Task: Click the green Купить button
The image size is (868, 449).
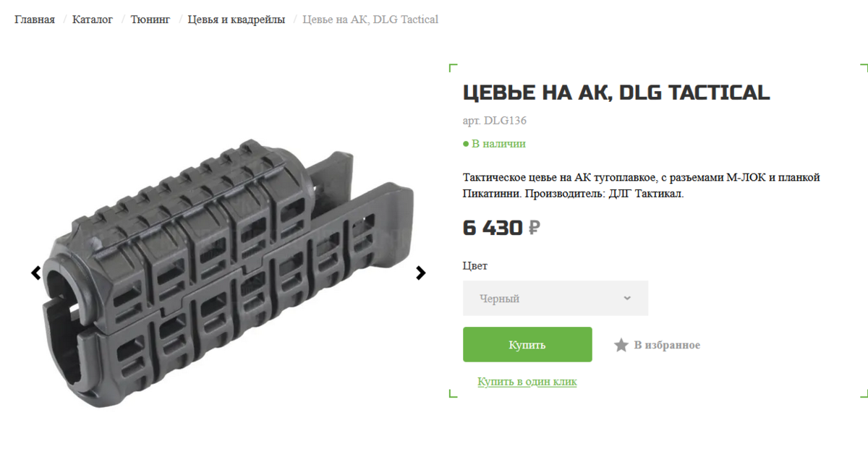Action: tap(527, 345)
